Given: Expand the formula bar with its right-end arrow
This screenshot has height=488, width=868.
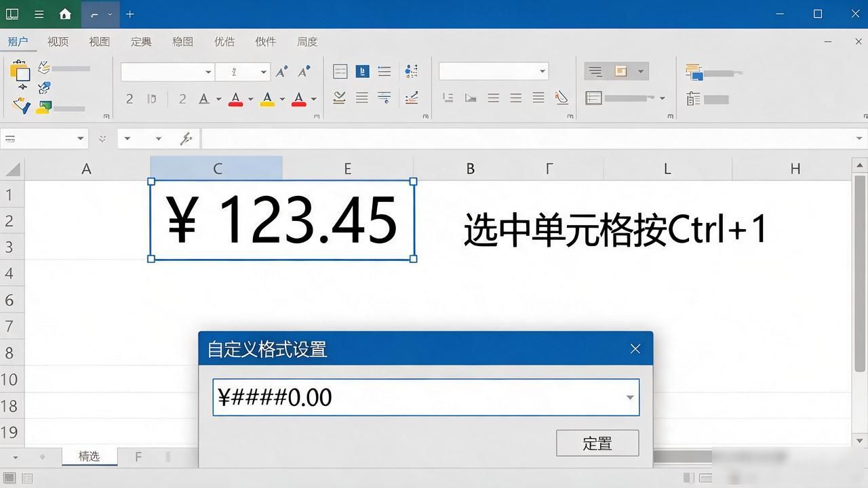Looking at the screenshot, I should (860, 139).
